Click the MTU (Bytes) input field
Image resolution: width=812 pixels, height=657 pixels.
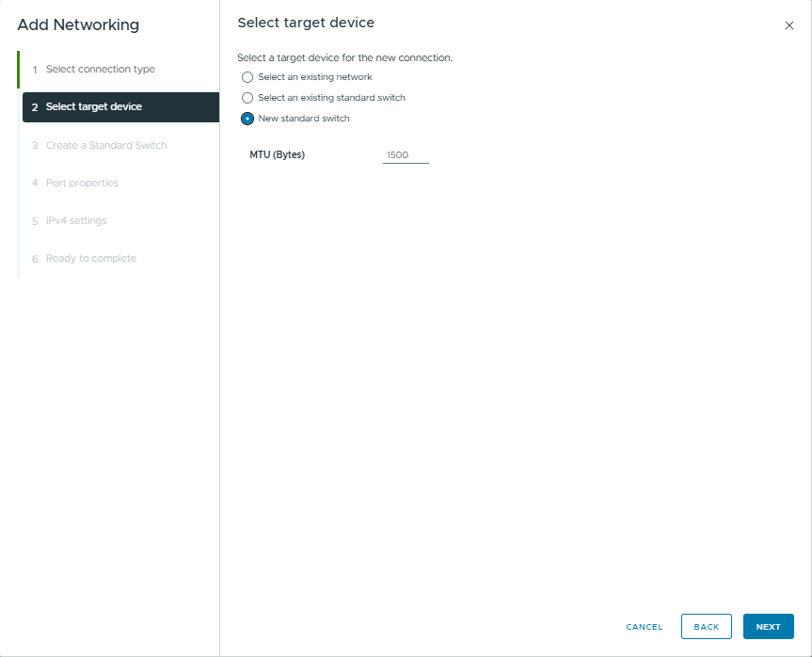tap(406, 154)
